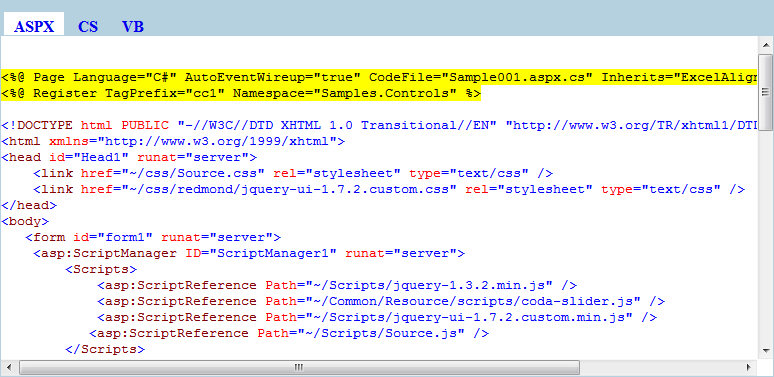The height and width of the screenshot is (377, 774).
Task: Click the coda-slider.js script reference line
Action: pyautogui.click(x=381, y=301)
